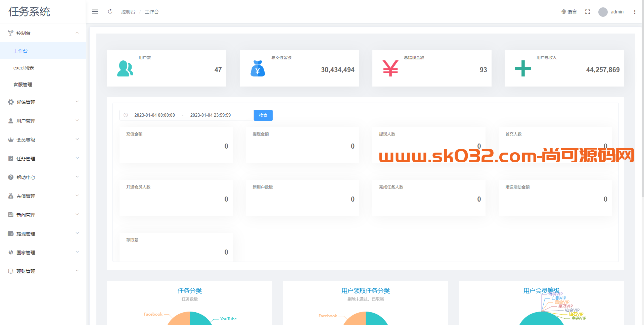Click the 帮助中心 question mark icon
The height and width of the screenshot is (325, 644).
pyautogui.click(x=11, y=177)
